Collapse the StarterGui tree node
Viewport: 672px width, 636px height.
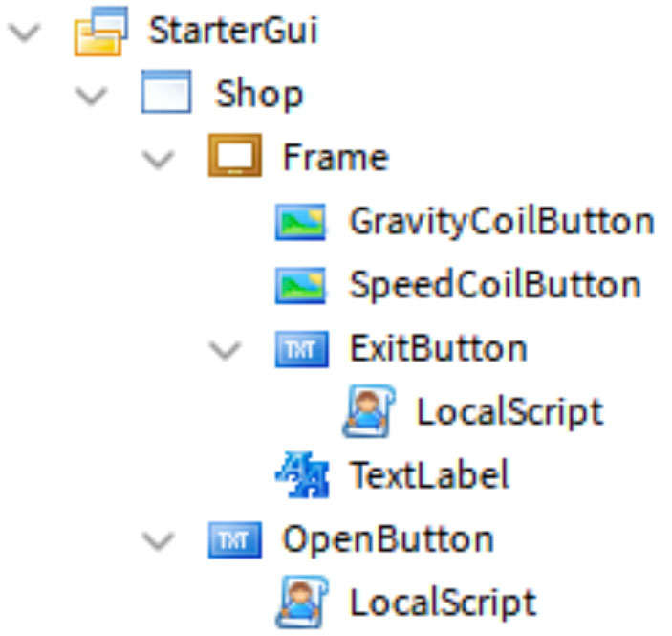pyautogui.click(x=25, y=33)
